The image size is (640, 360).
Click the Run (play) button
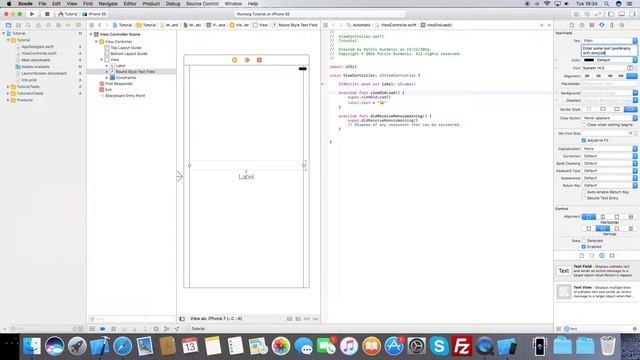[32, 14]
